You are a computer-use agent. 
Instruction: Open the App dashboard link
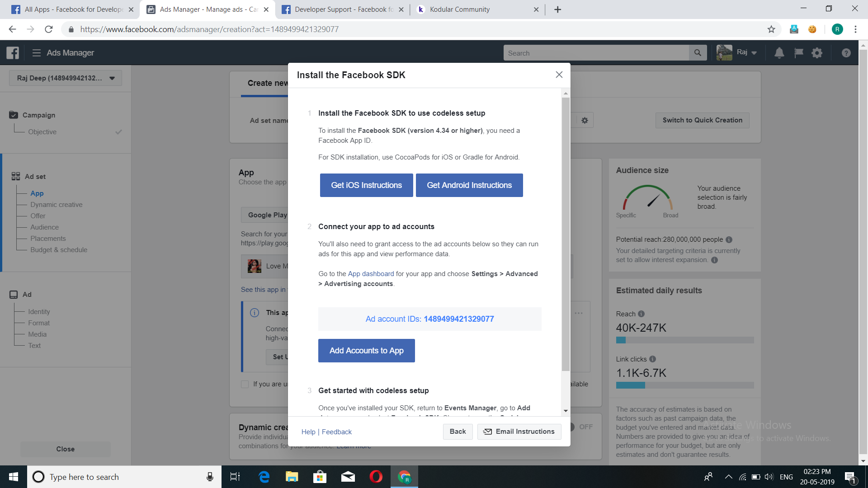pyautogui.click(x=371, y=274)
